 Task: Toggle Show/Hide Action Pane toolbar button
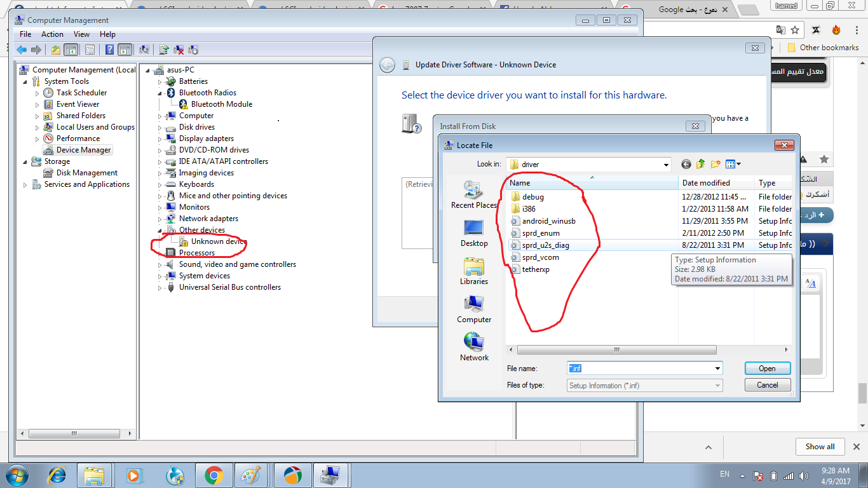pyautogui.click(x=125, y=50)
